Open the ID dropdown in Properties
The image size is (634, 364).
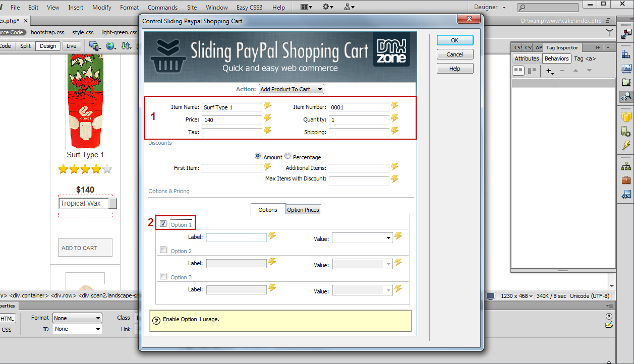77,329
